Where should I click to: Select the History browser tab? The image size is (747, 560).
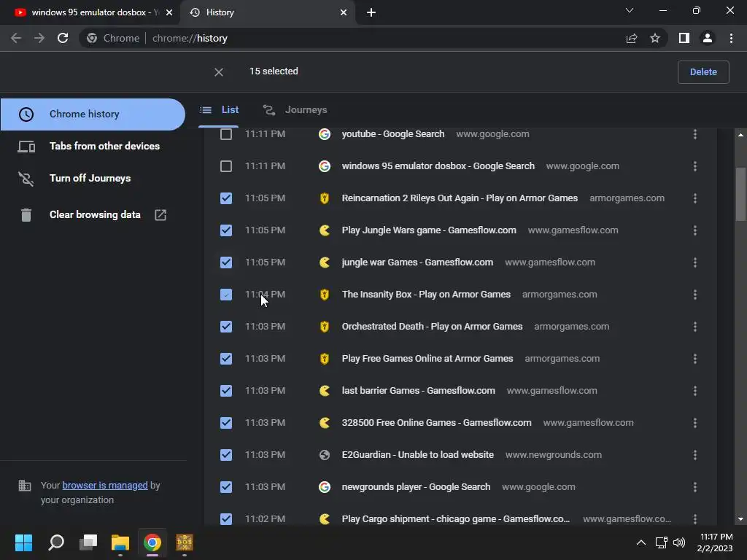(x=267, y=12)
